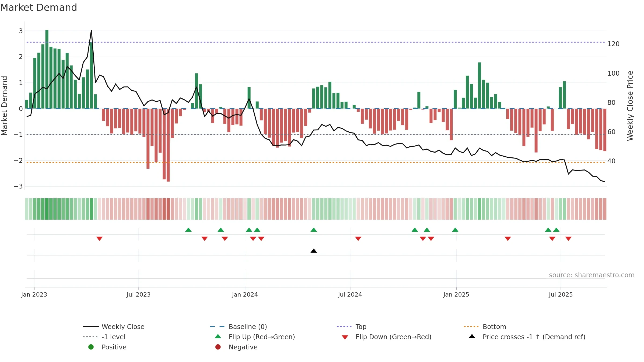Screen dimensions: 644x362
Task: Click the vertical Market Demand axis title
Action: click(4, 106)
